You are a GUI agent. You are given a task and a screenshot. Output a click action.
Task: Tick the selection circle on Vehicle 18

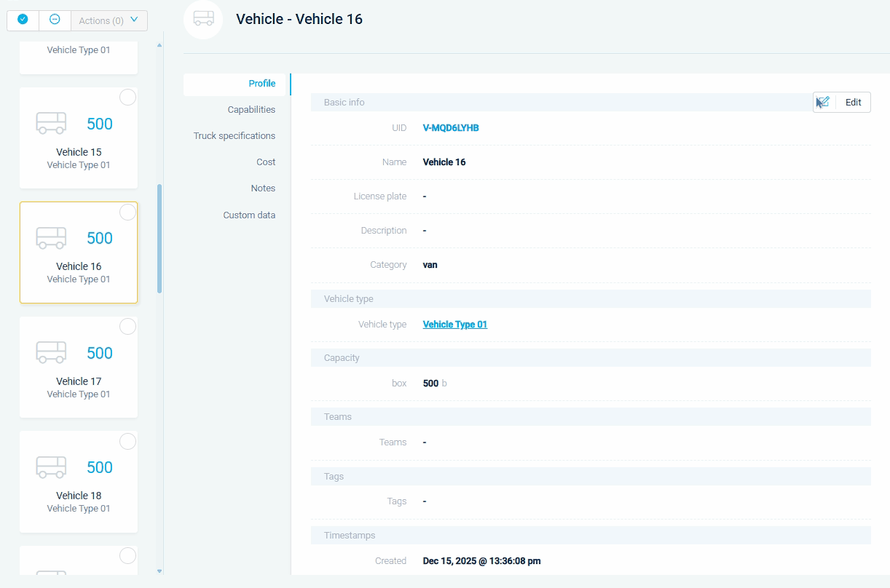tap(127, 441)
